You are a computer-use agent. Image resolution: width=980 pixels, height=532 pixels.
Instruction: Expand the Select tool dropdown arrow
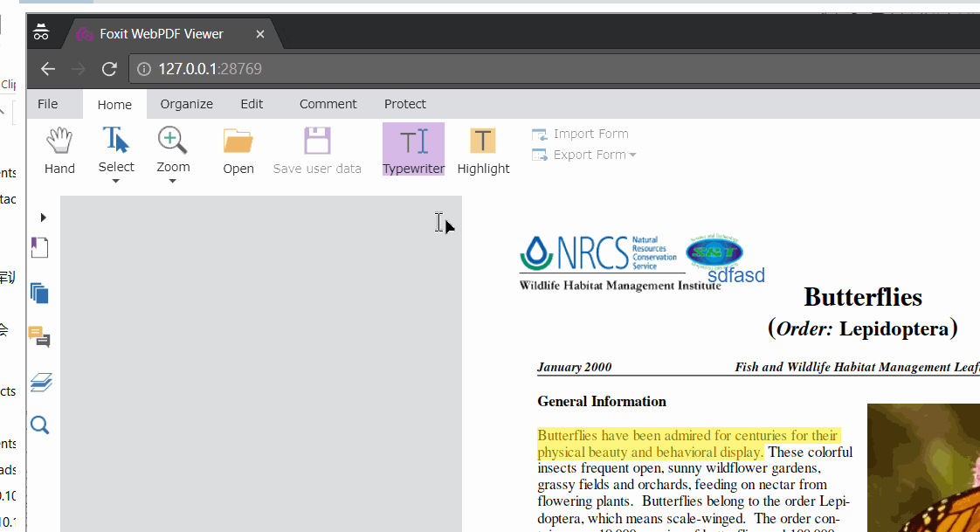click(x=115, y=182)
